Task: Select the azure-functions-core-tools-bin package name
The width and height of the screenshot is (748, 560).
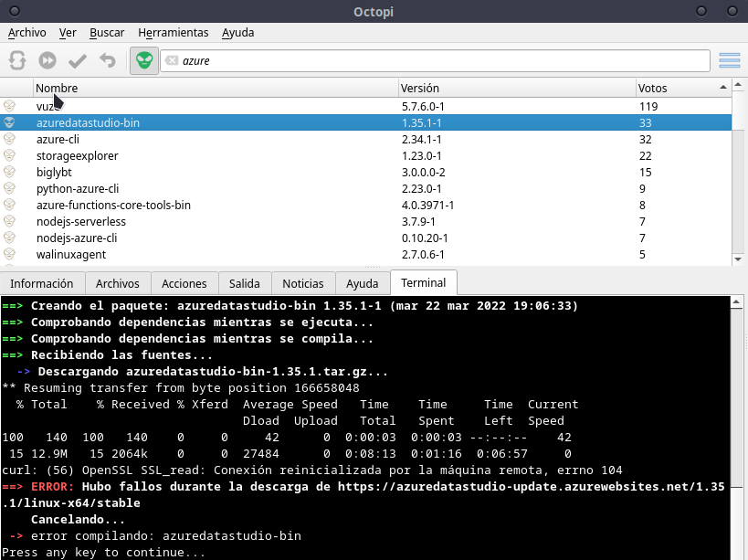Action: point(113,206)
